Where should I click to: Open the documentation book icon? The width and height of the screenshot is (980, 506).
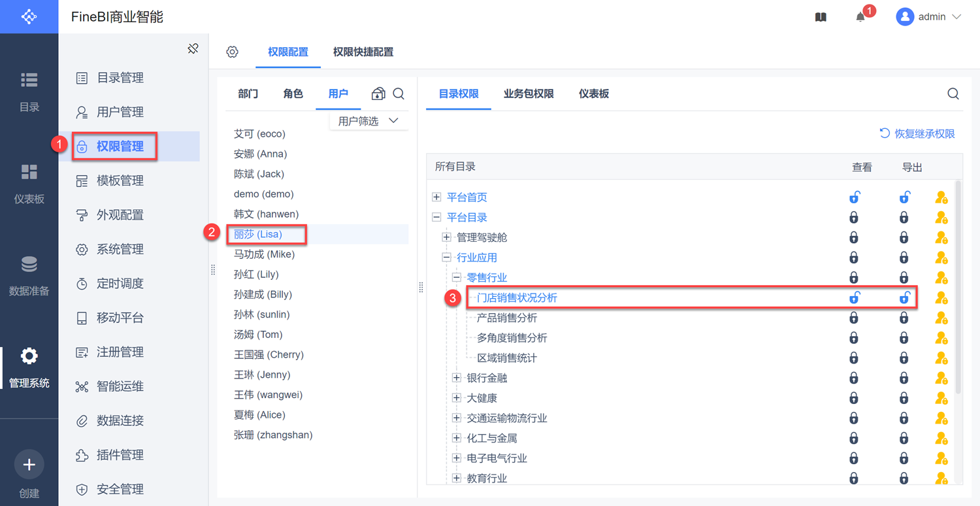tap(821, 18)
